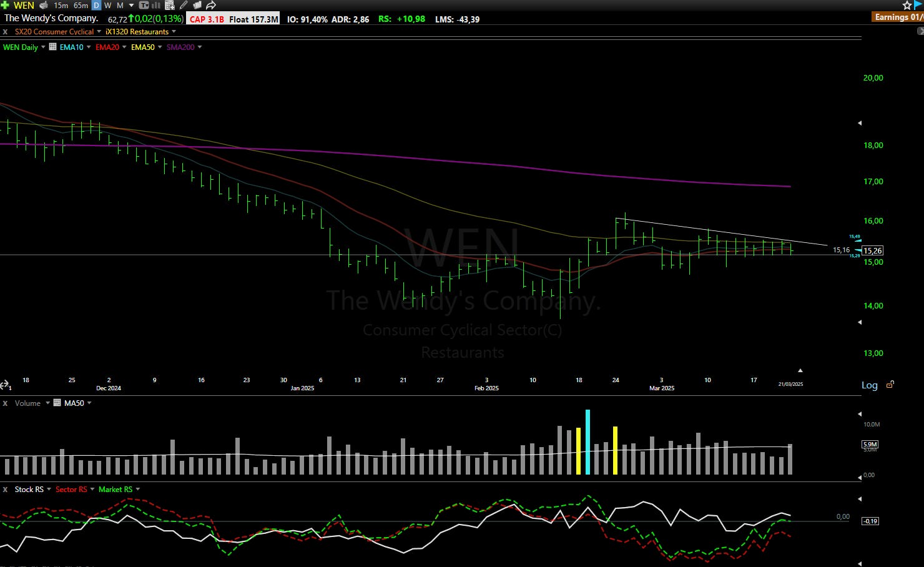924x567 pixels.
Task: Open the Stock RS dropdown
Action: [49, 489]
